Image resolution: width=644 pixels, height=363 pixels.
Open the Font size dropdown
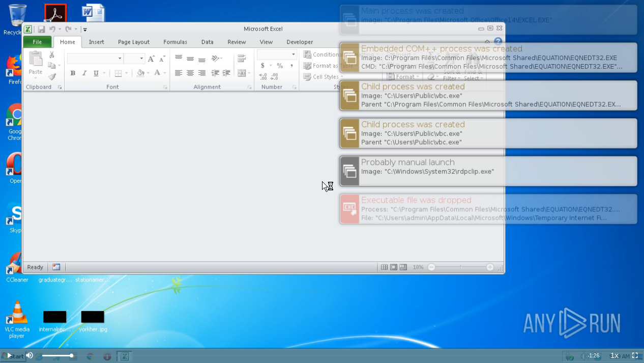pos(141,59)
